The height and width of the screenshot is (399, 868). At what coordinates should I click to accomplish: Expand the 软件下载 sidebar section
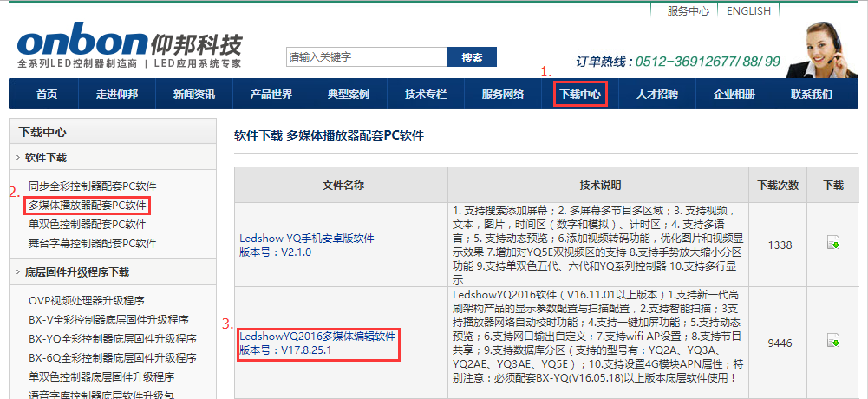point(45,158)
